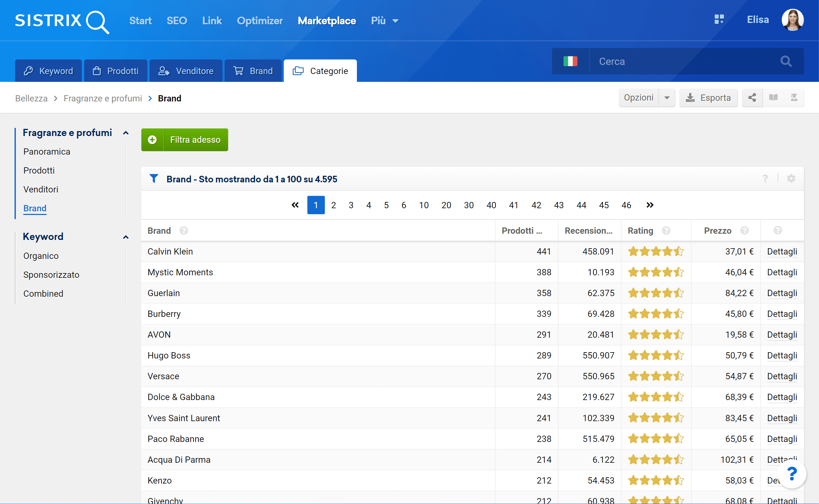Select the Combined keyword filter
The image size is (819, 504).
43,294
